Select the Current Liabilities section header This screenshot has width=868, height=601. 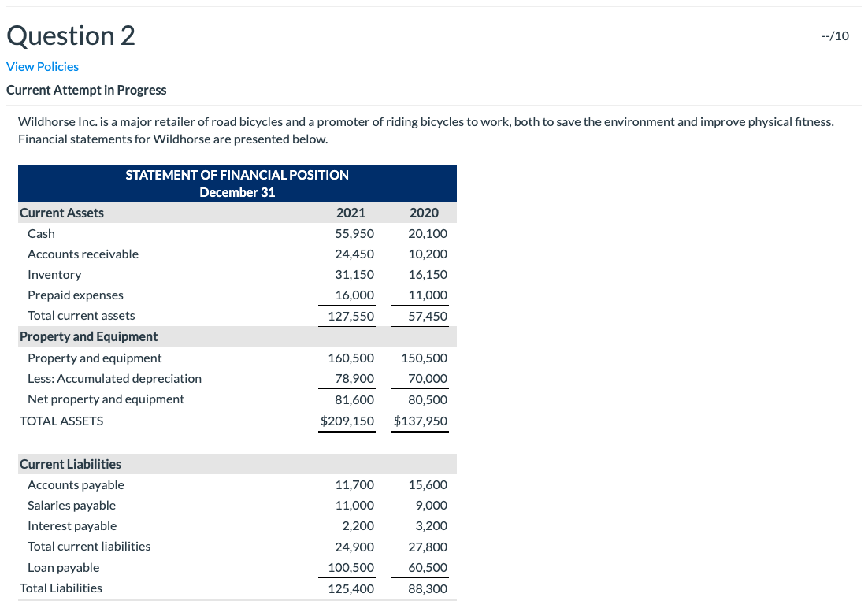coord(70,464)
